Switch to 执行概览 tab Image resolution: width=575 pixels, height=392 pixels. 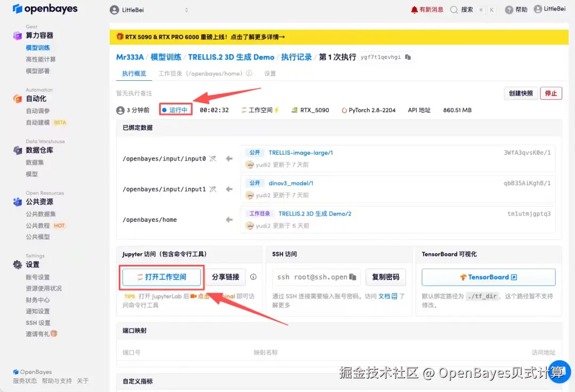[134, 73]
